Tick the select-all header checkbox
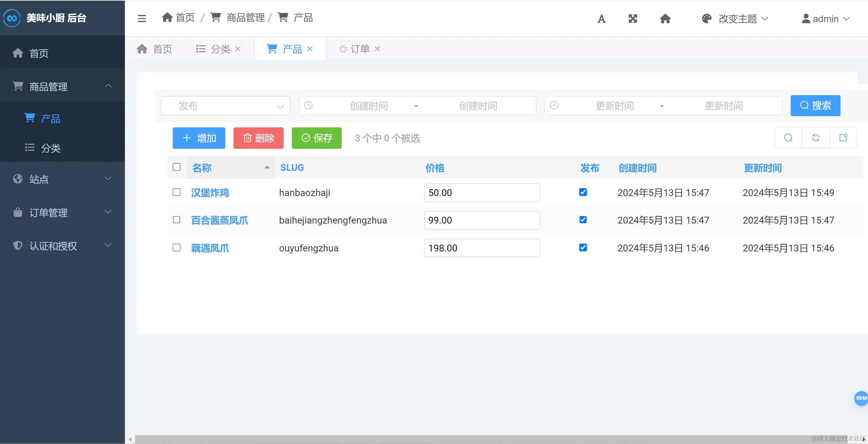This screenshot has width=868, height=444. point(176,167)
